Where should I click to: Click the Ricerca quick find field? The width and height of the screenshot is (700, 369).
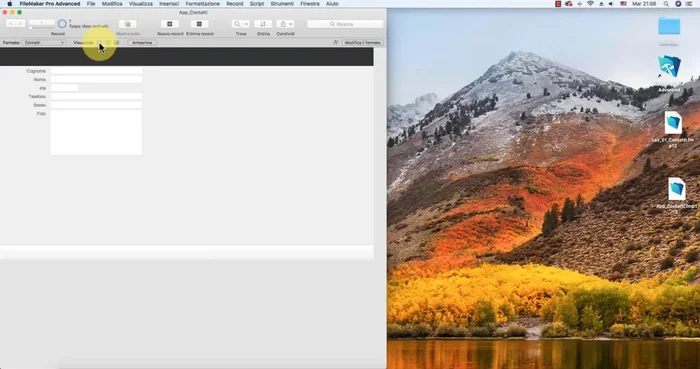point(345,24)
